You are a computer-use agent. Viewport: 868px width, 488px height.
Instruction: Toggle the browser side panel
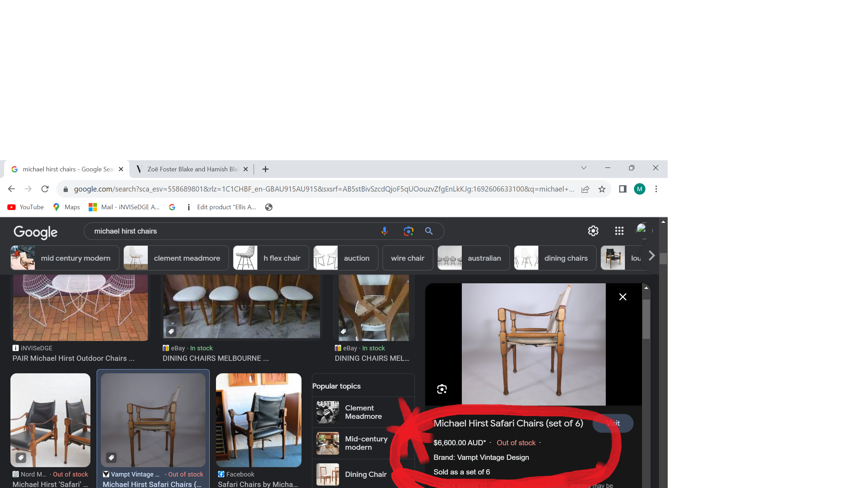622,189
